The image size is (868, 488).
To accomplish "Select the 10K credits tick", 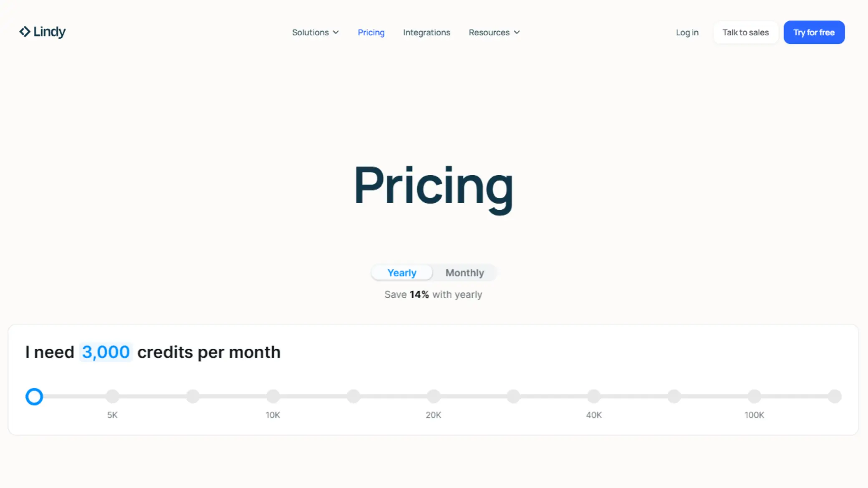I will click(x=273, y=396).
